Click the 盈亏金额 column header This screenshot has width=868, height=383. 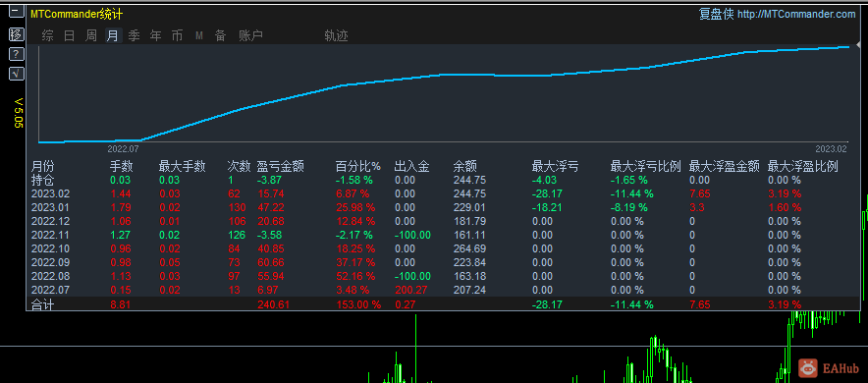281,167
